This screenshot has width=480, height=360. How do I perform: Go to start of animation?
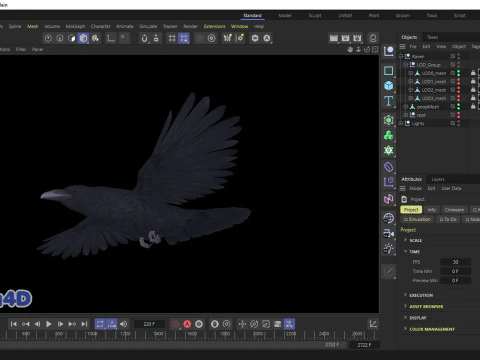[14, 324]
